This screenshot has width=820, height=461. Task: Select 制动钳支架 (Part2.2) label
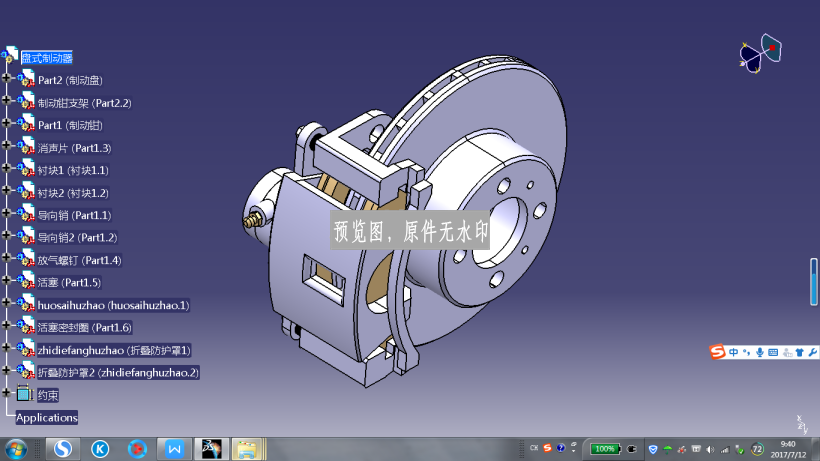[x=84, y=103]
